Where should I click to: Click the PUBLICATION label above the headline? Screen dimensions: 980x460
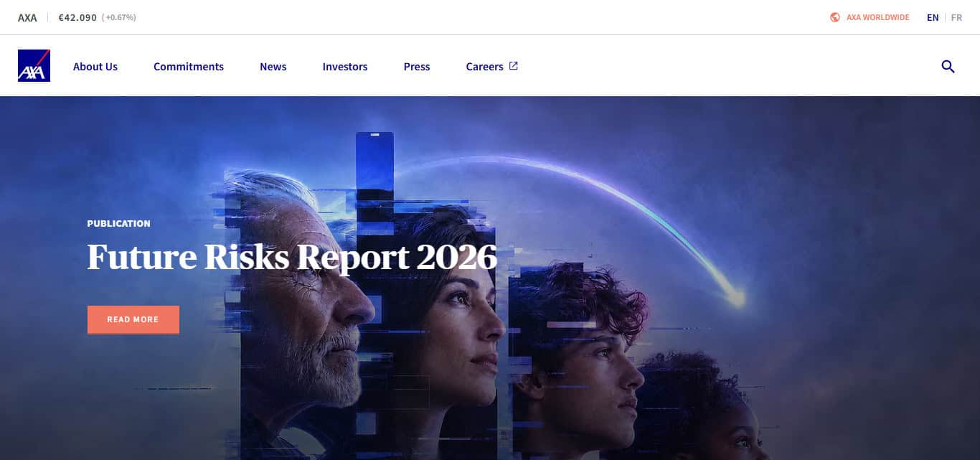(119, 223)
